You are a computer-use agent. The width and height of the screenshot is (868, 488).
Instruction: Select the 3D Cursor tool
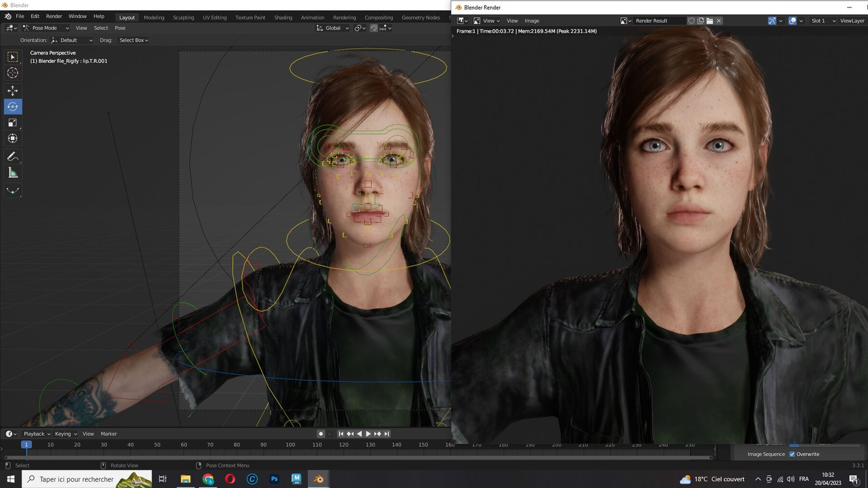pos(12,72)
